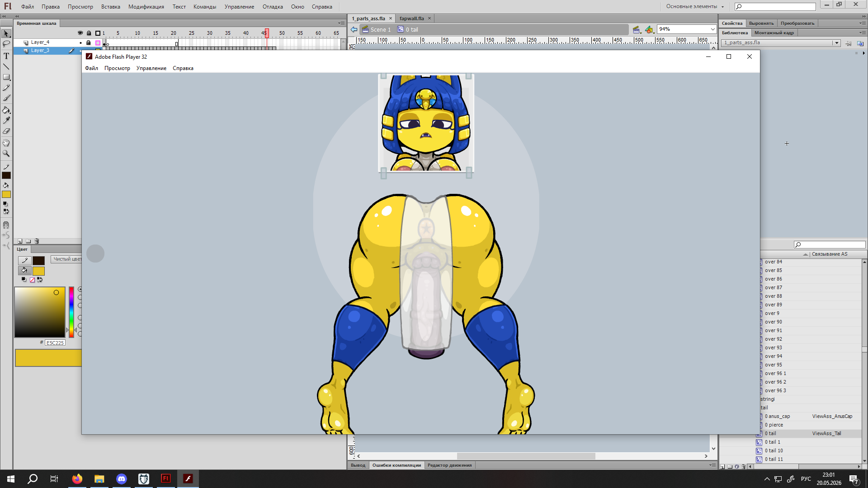
Task: Open the Редактор движения tab
Action: click(449, 465)
